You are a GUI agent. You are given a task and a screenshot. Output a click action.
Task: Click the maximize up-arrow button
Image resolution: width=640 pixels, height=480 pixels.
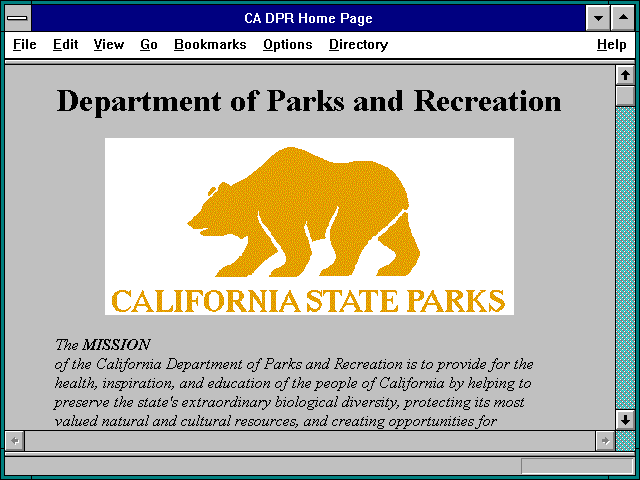[x=623, y=18]
